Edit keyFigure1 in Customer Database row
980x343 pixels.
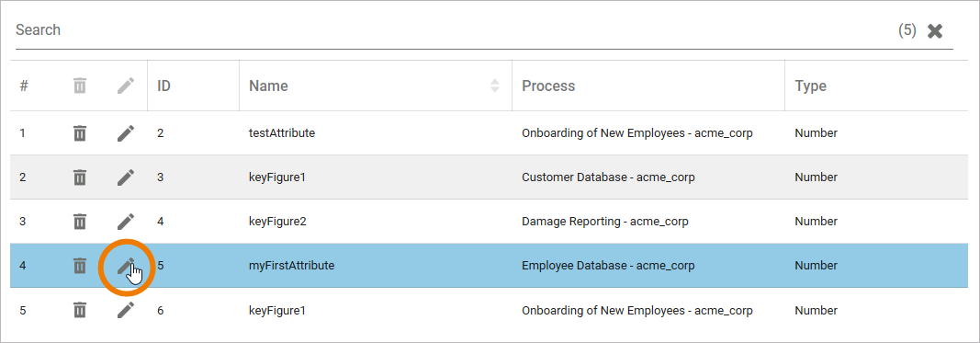[126, 177]
